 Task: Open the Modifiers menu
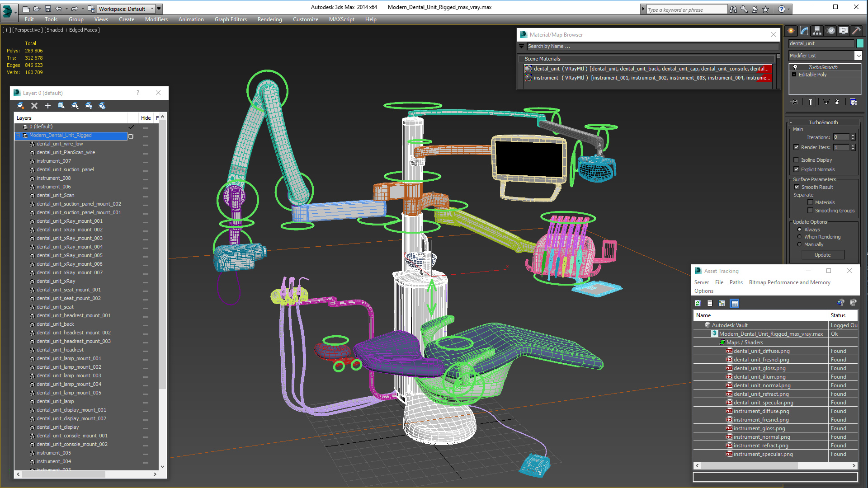156,19
